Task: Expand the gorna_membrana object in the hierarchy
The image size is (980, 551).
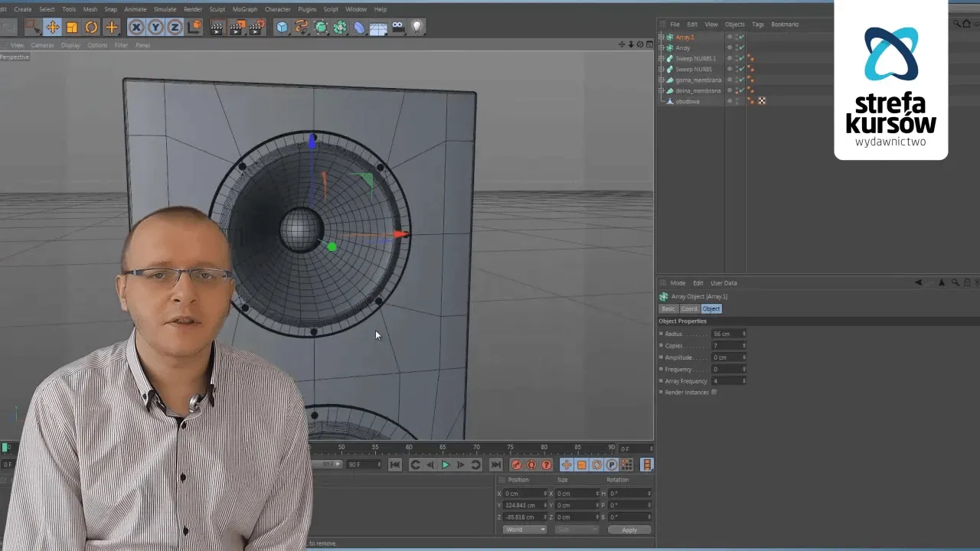Action: tap(661, 80)
